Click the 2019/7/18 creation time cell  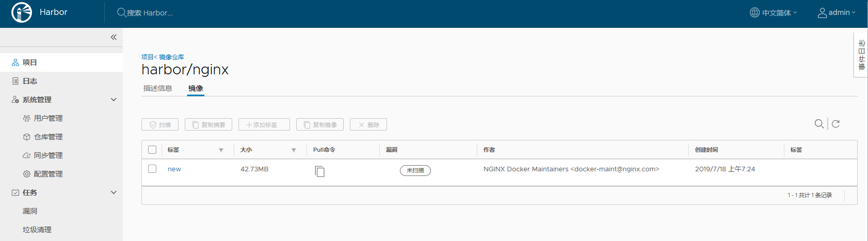pyautogui.click(x=725, y=169)
